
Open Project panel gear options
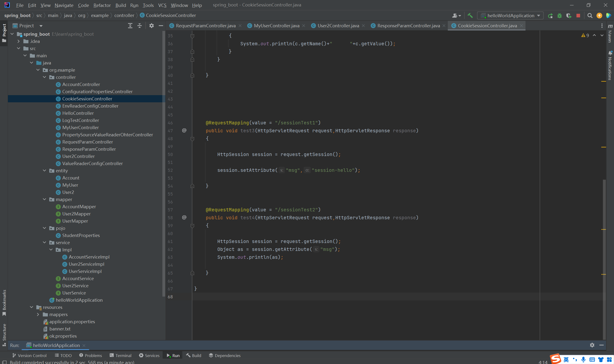click(x=152, y=26)
